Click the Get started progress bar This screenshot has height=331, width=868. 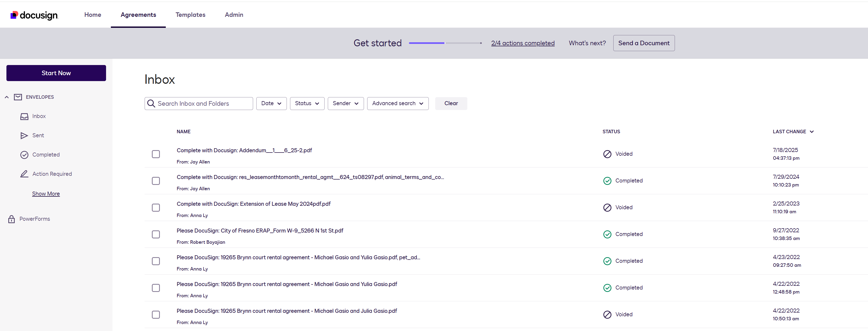click(445, 43)
